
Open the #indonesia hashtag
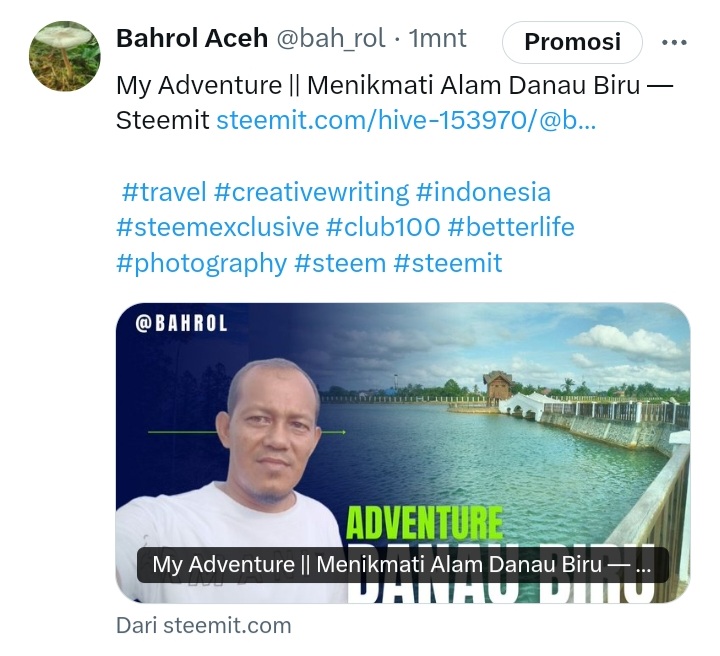tap(483, 192)
